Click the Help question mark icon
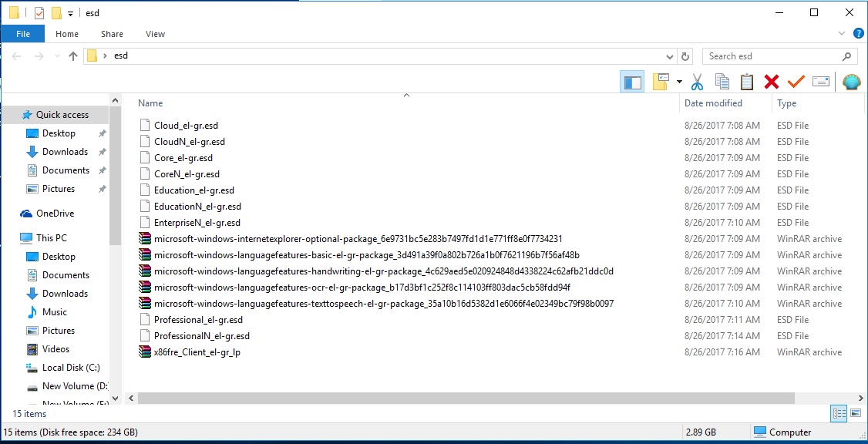The image size is (868, 444). [x=859, y=33]
